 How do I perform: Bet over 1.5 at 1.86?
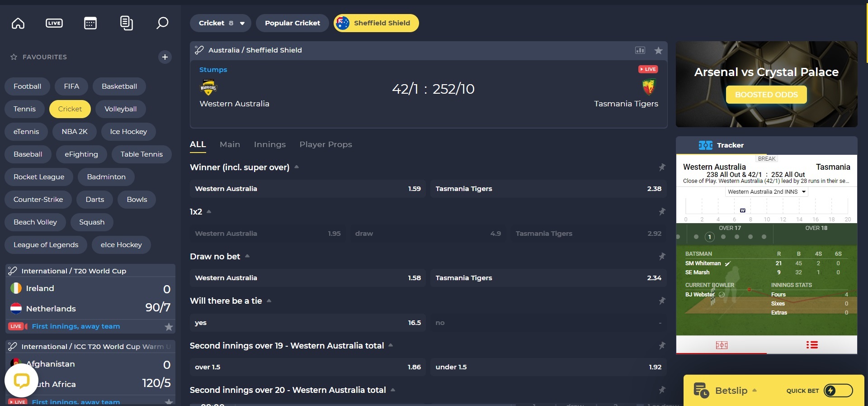[x=308, y=367]
